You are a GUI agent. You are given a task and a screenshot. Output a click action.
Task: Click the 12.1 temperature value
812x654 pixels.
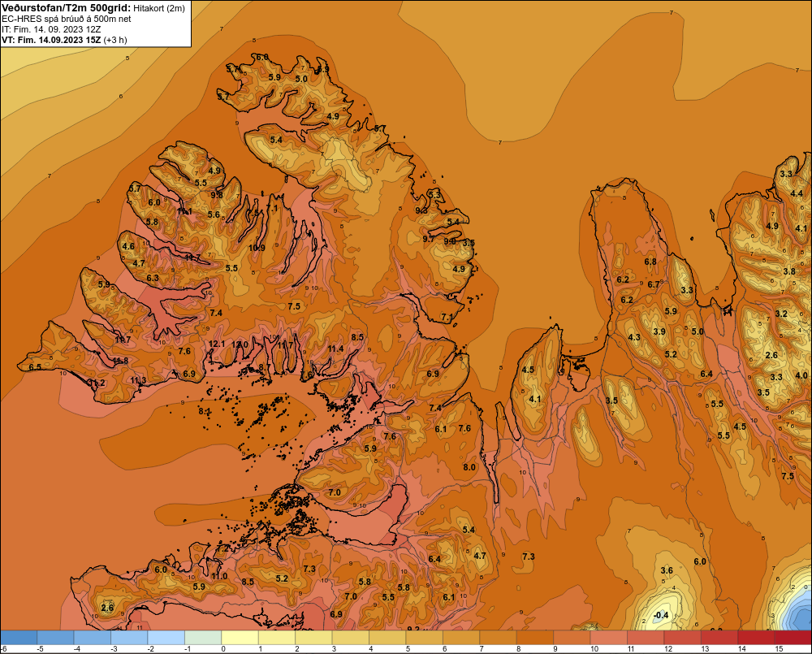click(217, 344)
